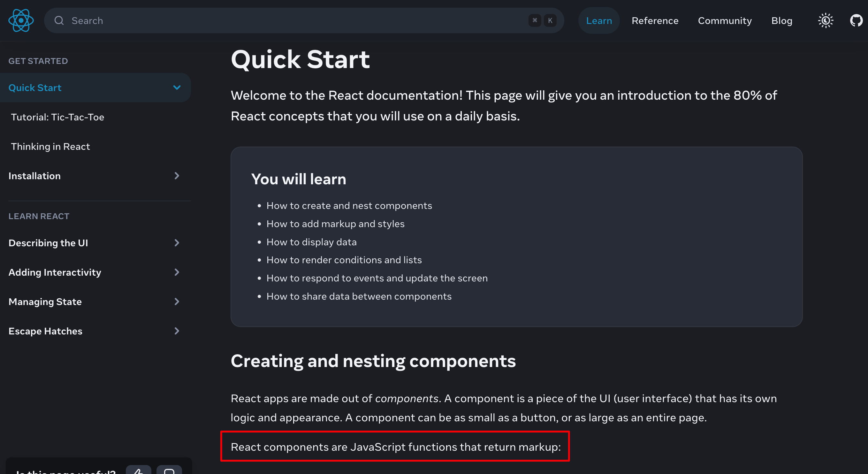Open the Learn tab
This screenshot has width=868, height=474.
point(599,20)
